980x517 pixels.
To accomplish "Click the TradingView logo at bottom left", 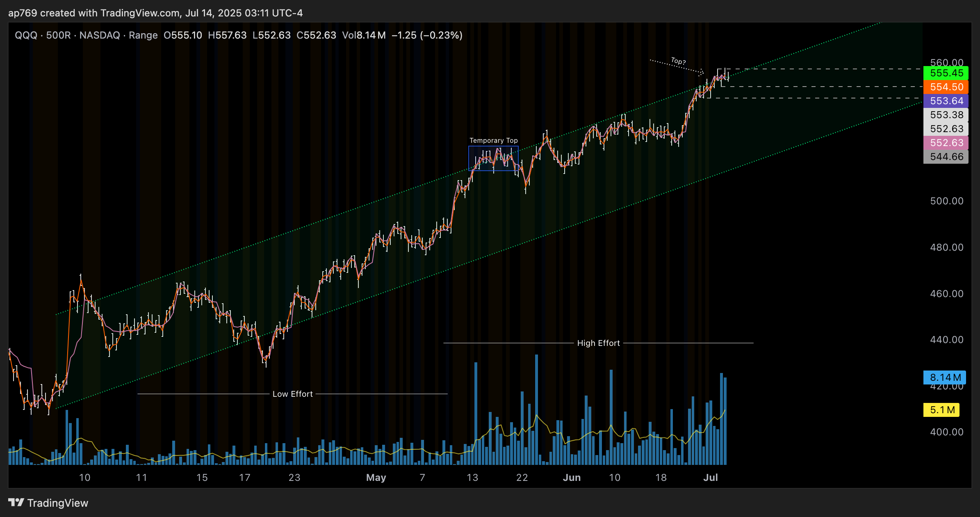I will (x=48, y=503).
